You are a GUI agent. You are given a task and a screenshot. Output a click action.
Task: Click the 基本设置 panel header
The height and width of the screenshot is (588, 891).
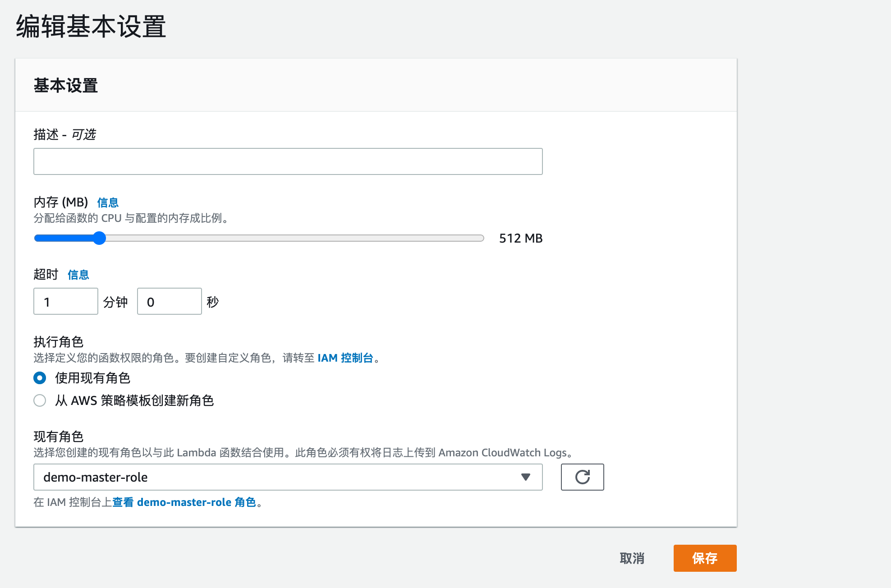66,86
